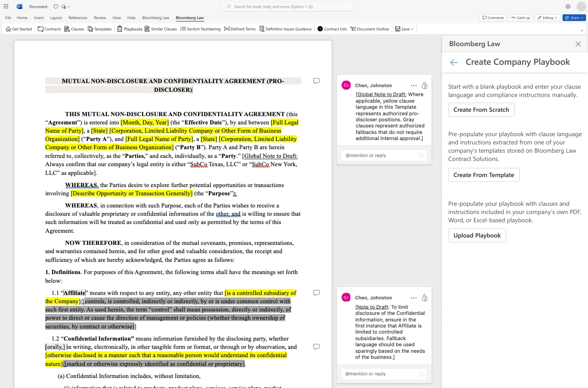Open the Playbooks tool in ribbon
588x388 pixels.
tap(130, 29)
